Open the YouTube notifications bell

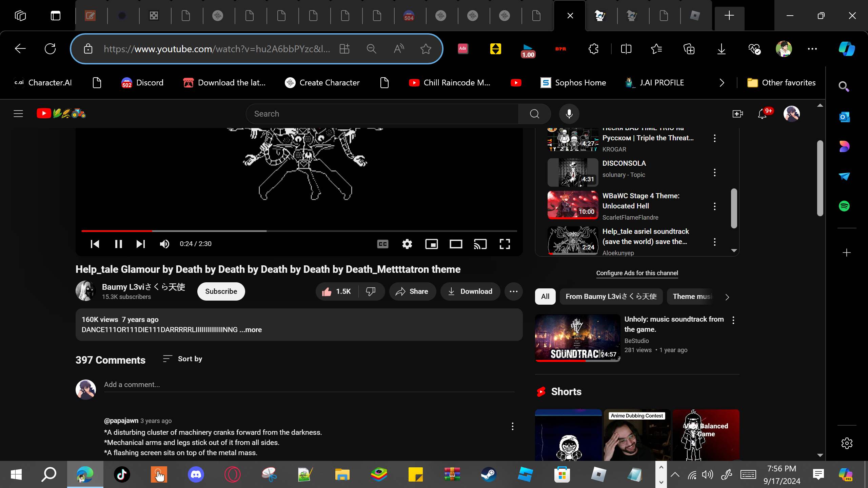point(762,114)
